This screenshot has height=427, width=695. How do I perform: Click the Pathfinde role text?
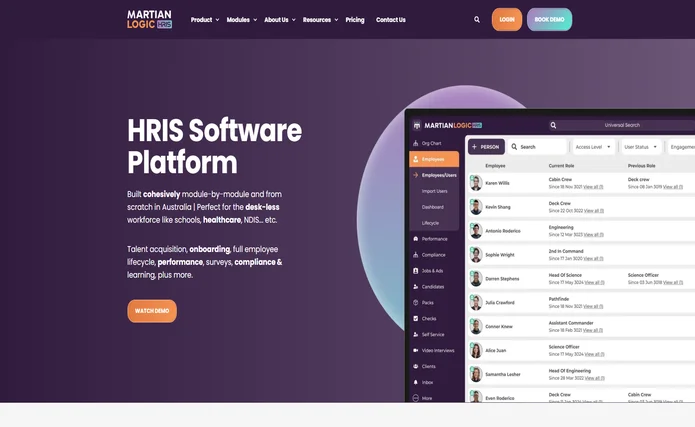(x=558, y=299)
